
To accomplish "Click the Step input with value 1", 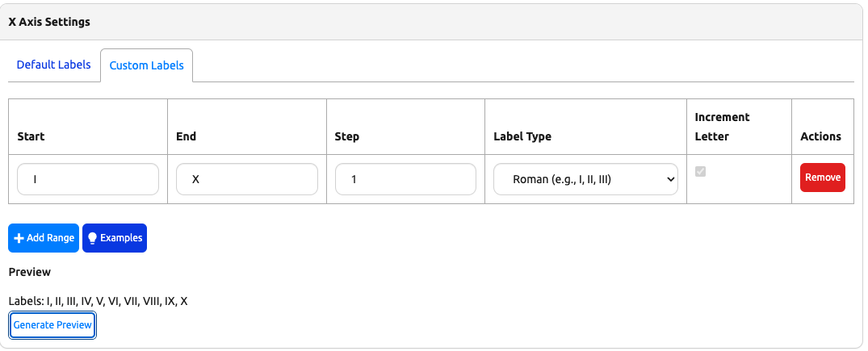I will 405,179.
